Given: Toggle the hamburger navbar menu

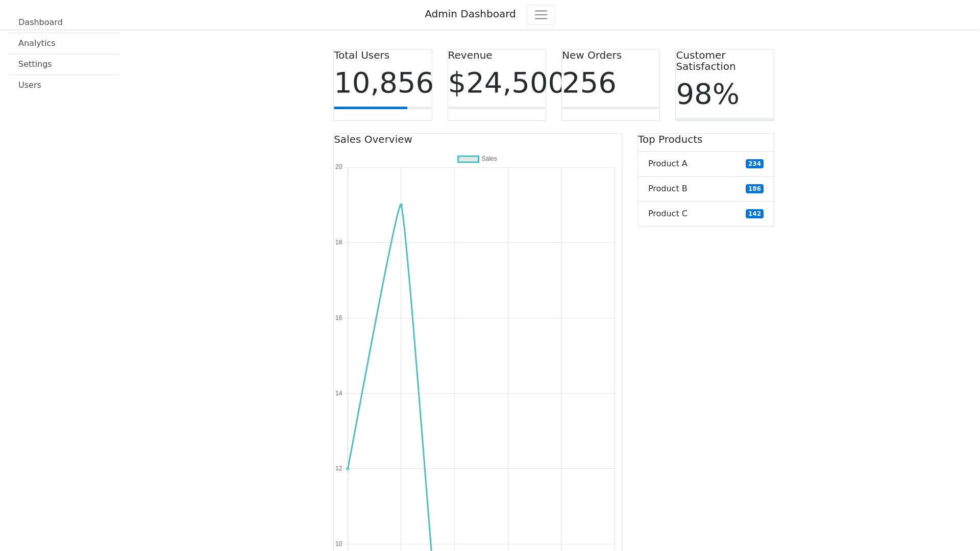Looking at the screenshot, I should point(541,15).
